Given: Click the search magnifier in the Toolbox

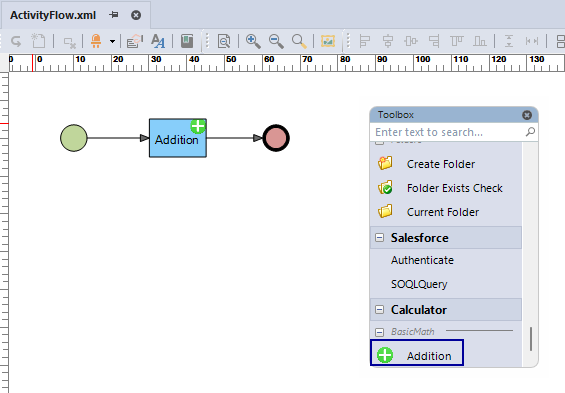Looking at the screenshot, I should click(530, 132).
